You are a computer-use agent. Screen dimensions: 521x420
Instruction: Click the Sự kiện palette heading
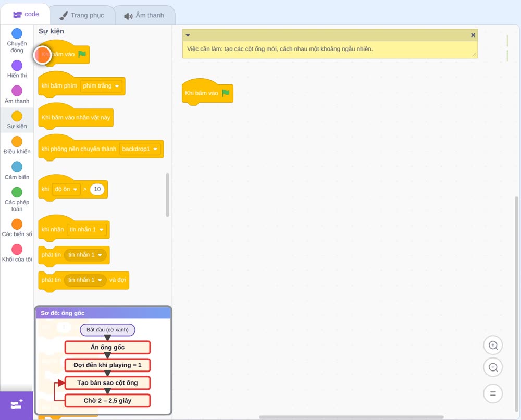tap(51, 31)
